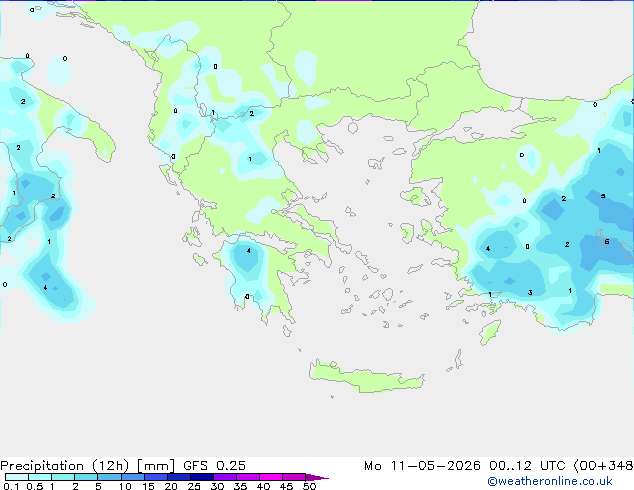Click the 'GFS 0.25' model label
Image resolution: width=634 pixels, height=490 pixels.
tap(214, 466)
